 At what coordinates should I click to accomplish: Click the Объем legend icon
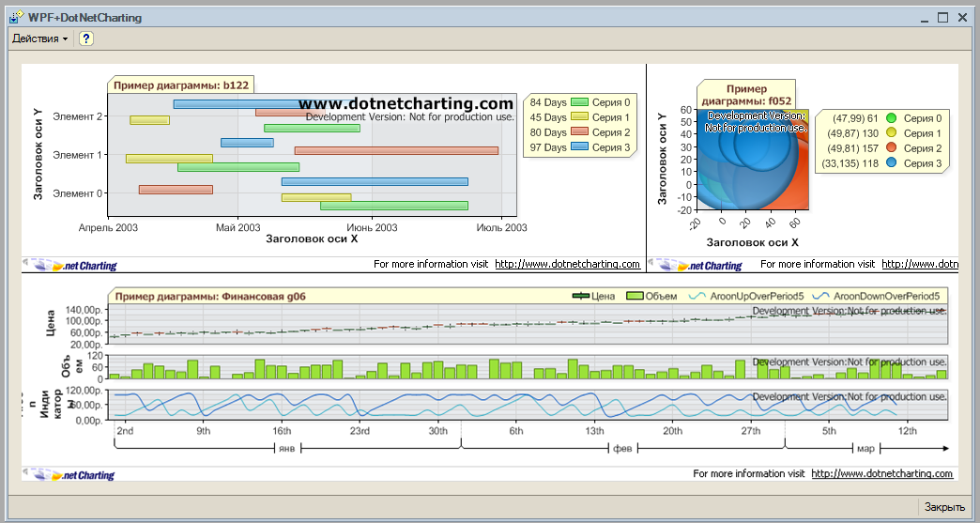[635, 296]
